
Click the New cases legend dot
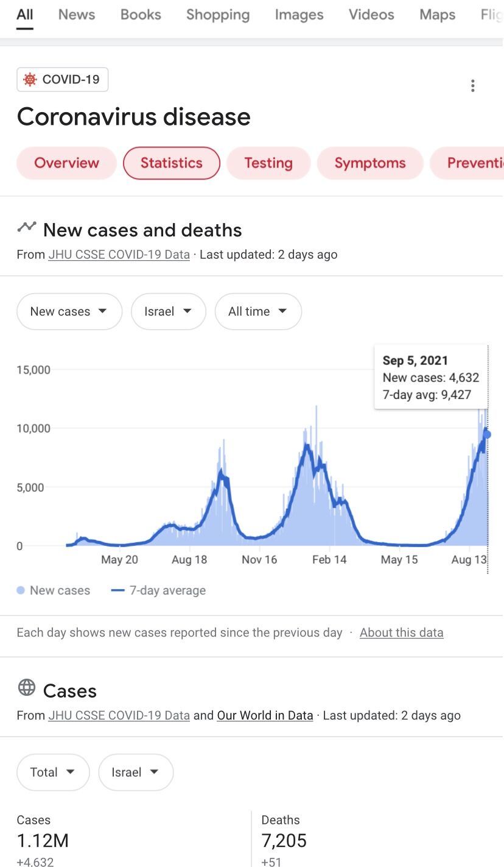21,590
